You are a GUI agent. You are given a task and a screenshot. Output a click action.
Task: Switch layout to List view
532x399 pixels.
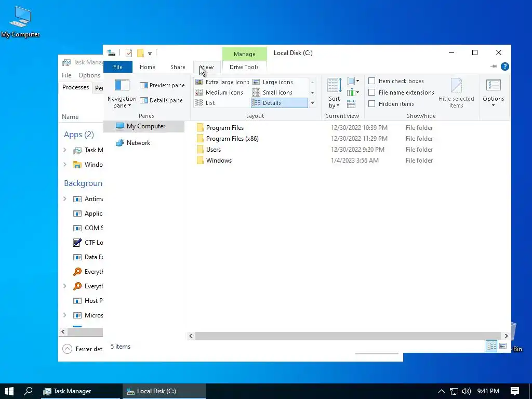point(205,103)
